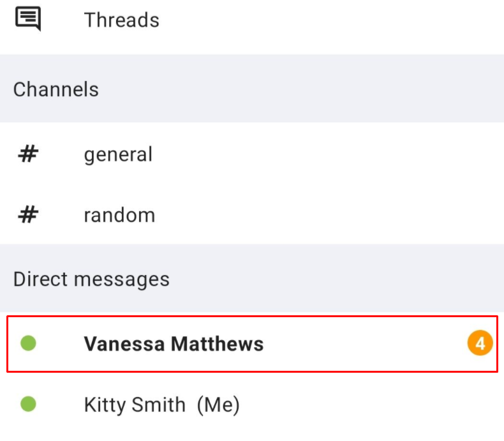Collapse the Channels section header
Screen dimensions: 504x441
click(x=252, y=89)
